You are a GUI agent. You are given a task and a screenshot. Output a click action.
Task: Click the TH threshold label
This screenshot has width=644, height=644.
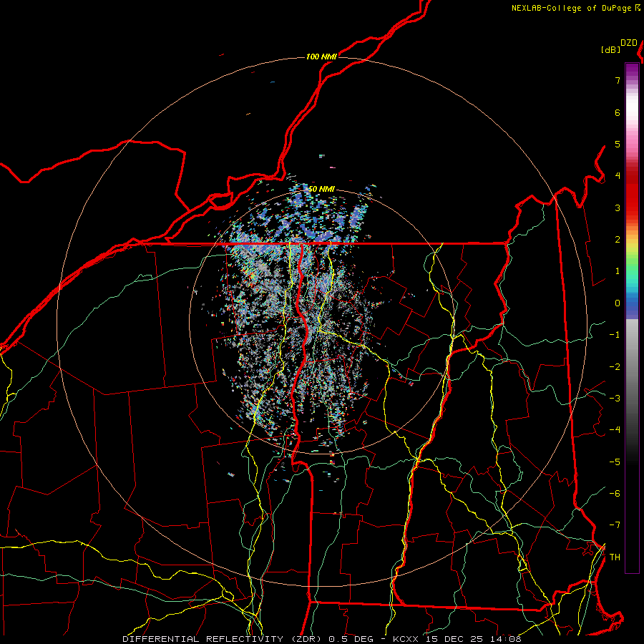coord(615,557)
